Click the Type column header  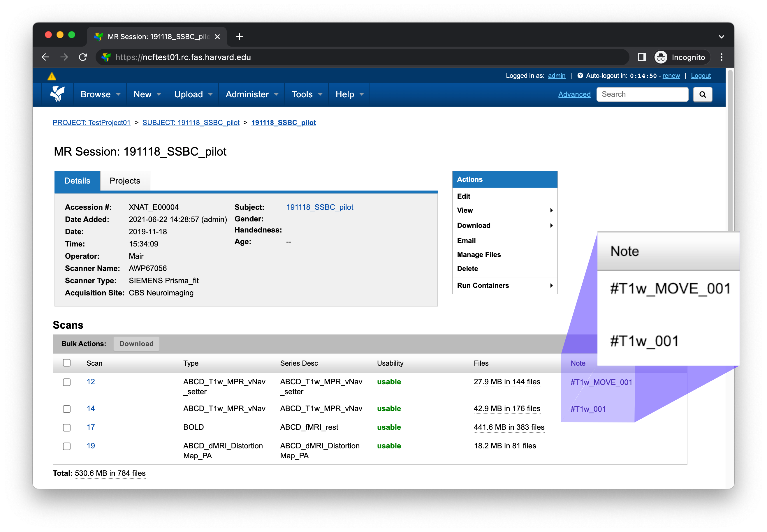pos(191,363)
